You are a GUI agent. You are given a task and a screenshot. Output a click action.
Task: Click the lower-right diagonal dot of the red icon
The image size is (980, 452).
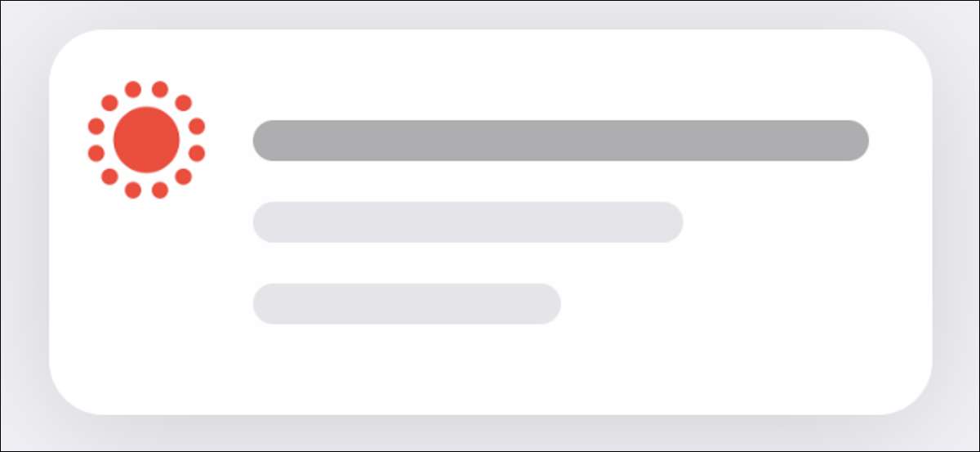point(183,176)
